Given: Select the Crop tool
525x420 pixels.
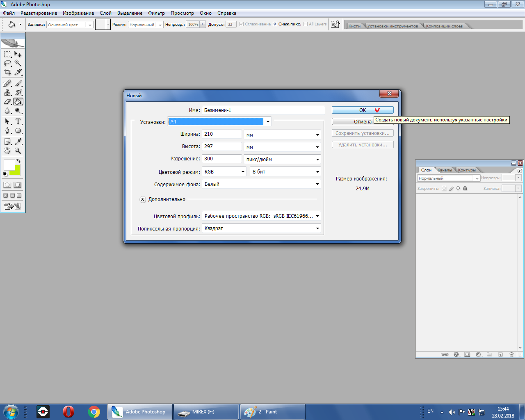Looking at the screenshot, I should pos(7,72).
